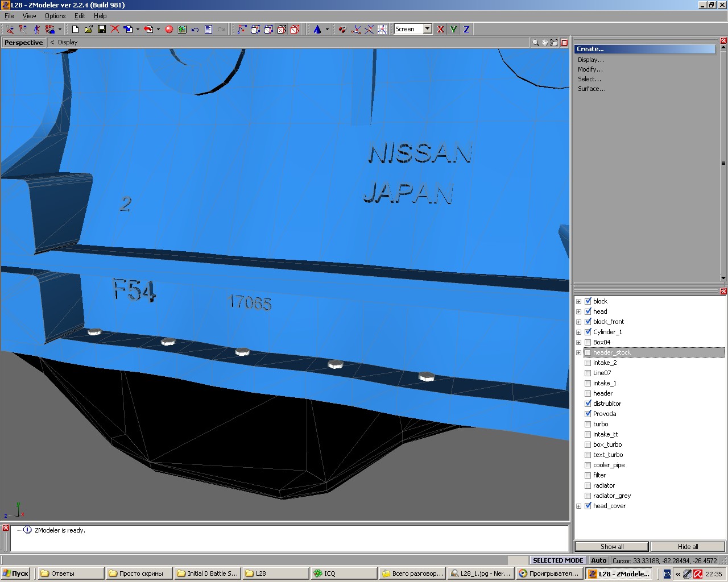
Task: Open the Import icon dropdown arrow
Action: (138, 29)
